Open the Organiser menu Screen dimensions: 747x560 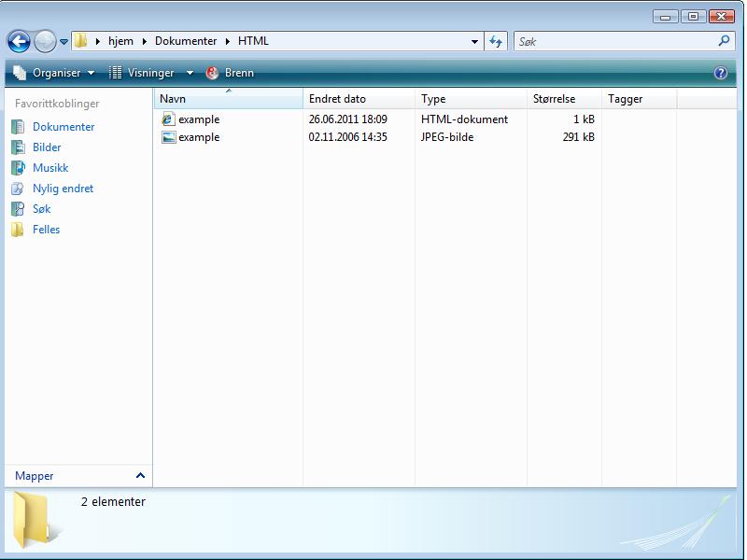tap(54, 73)
